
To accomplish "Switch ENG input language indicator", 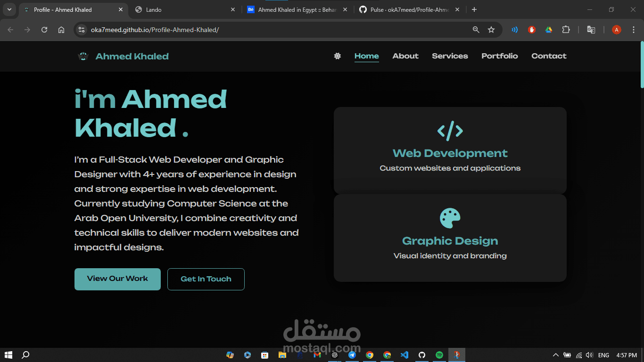I will coord(603,355).
